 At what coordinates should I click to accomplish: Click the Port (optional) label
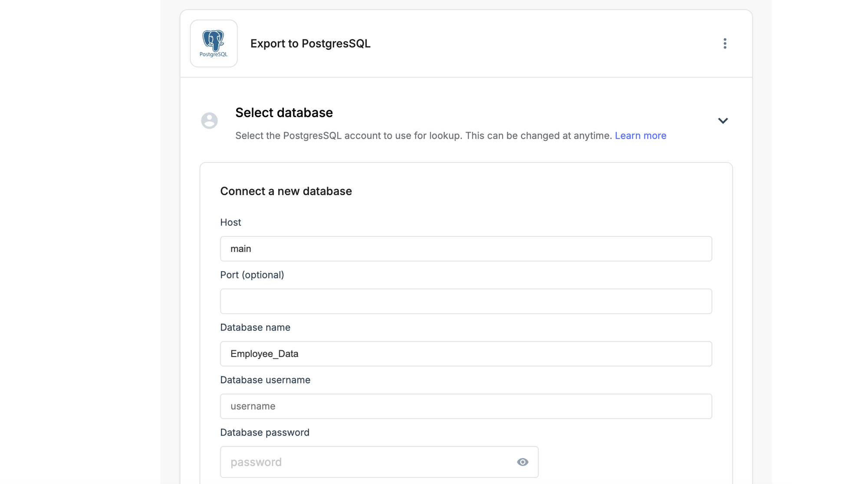[x=252, y=275]
